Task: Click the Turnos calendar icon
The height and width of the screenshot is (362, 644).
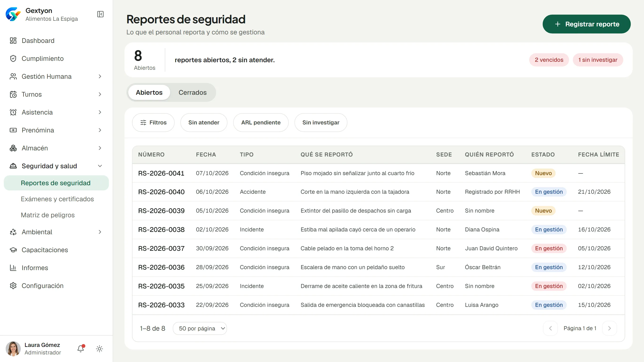Action: point(13,94)
